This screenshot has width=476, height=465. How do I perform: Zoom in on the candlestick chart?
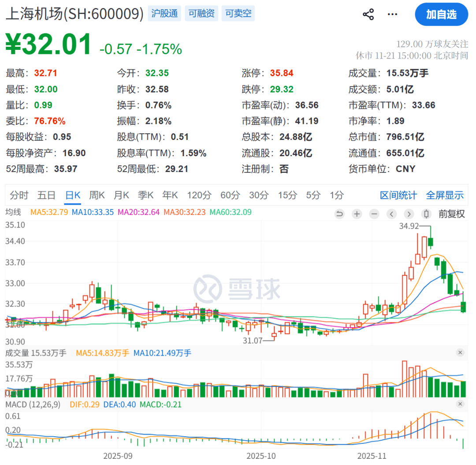tap(357, 214)
